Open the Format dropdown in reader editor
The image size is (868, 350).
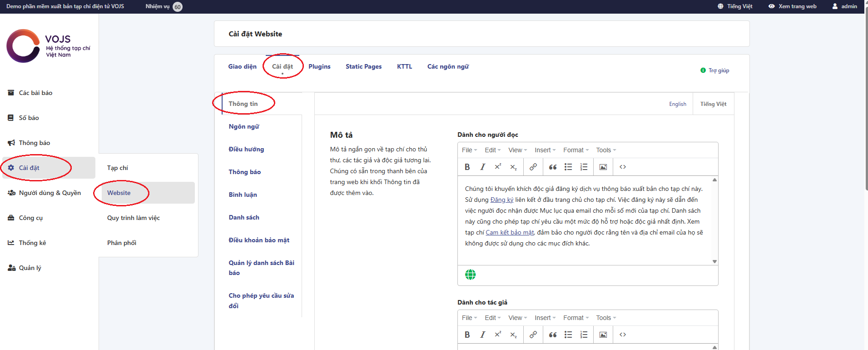click(575, 150)
